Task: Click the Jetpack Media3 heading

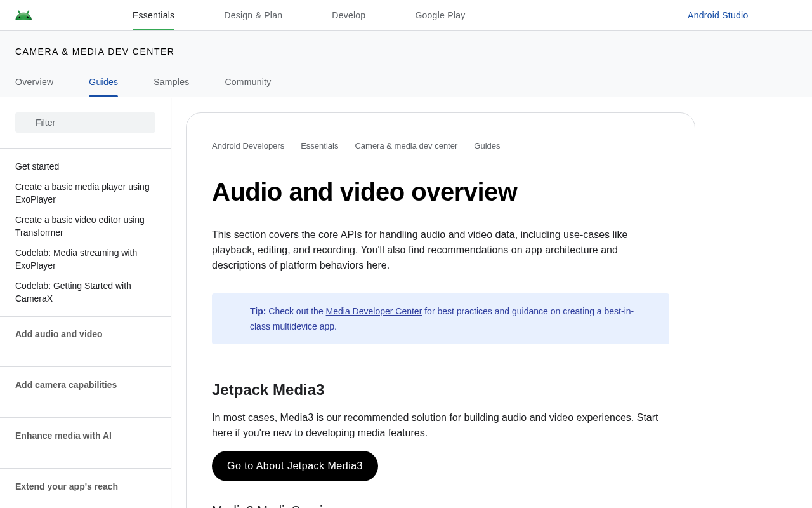Action: [x=268, y=390]
